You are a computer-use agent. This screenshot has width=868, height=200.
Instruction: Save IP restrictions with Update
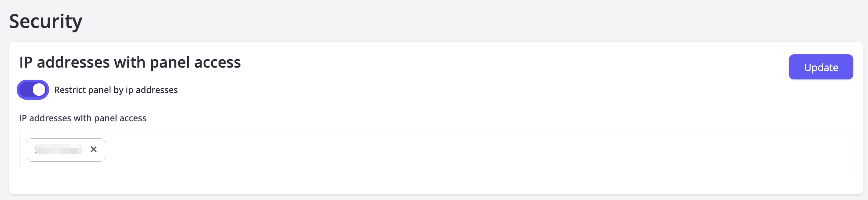click(821, 67)
